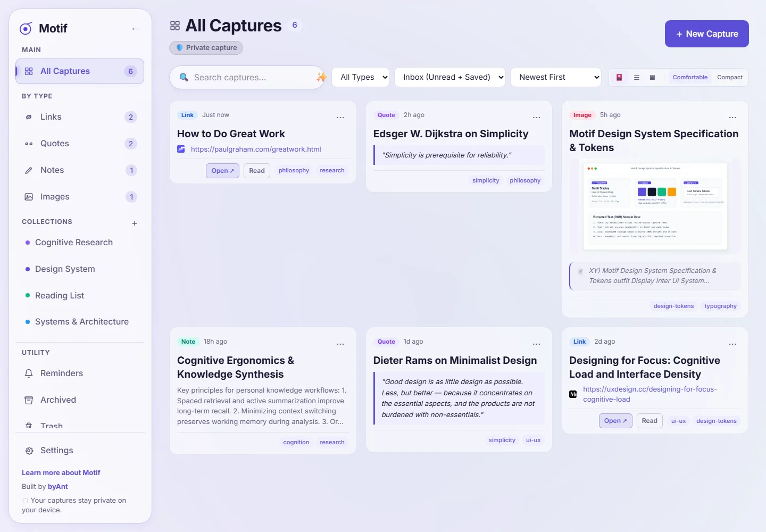The height and width of the screenshot is (532, 766).
Task: Click the typography tag on the image card
Action: point(720,306)
